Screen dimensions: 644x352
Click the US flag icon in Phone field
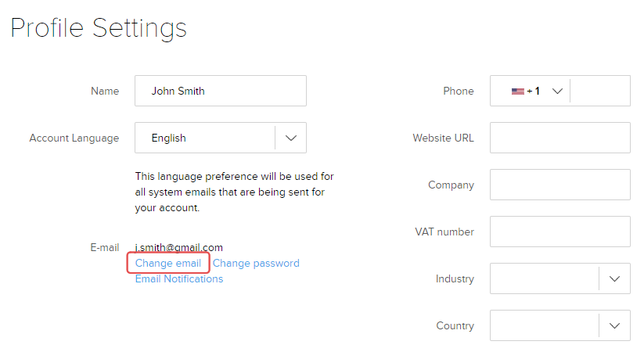pyautogui.click(x=517, y=91)
